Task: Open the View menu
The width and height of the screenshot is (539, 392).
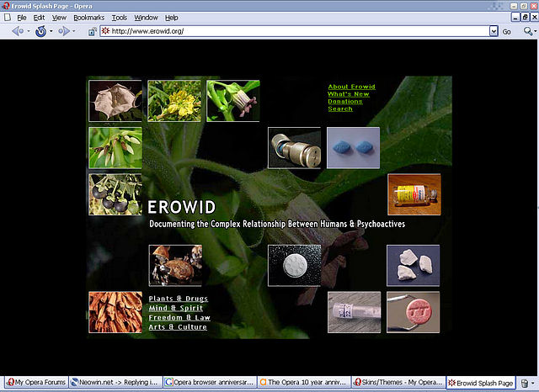Action: (x=59, y=18)
